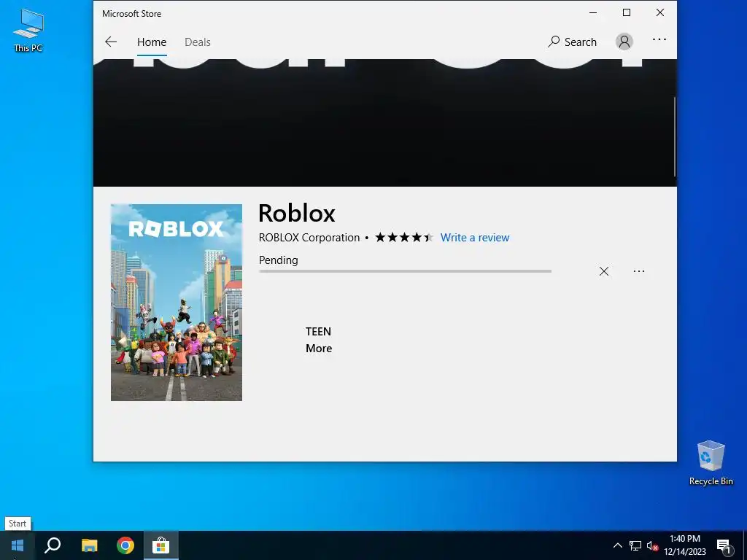Click the Microsoft Store taskbar icon
This screenshot has width=747, height=560.
(161, 545)
